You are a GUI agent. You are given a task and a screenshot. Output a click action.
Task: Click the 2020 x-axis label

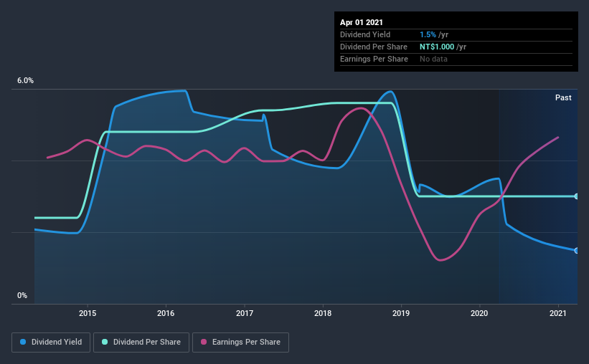point(479,313)
